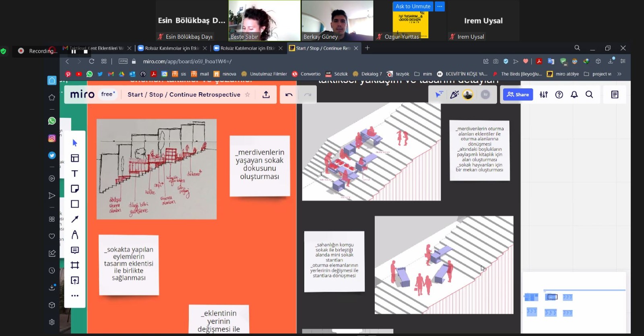Open the miro atölye bookmark
Viewport: 644px width, 336px height.
[x=563, y=74]
